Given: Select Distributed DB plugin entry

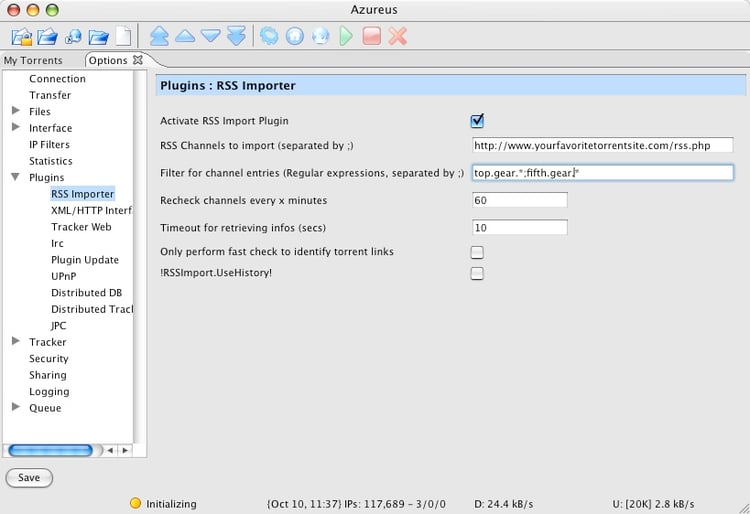Looking at the screenshot, I should point(87,293).
